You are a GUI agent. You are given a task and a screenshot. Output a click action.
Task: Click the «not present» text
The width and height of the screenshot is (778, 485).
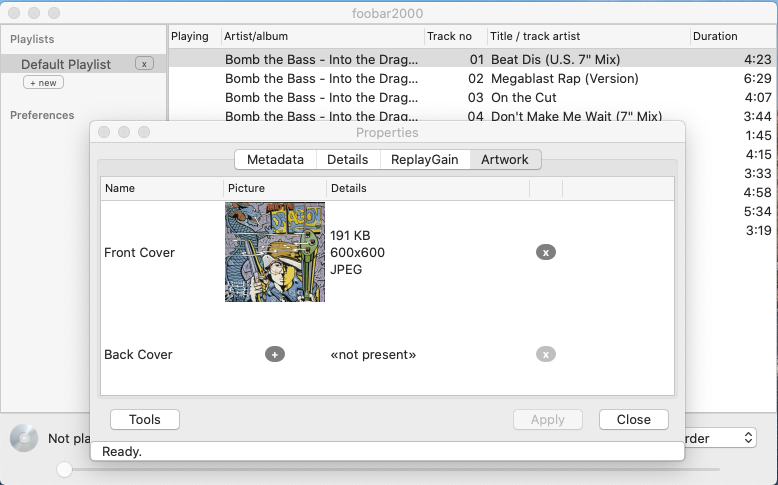click(373, 354)
